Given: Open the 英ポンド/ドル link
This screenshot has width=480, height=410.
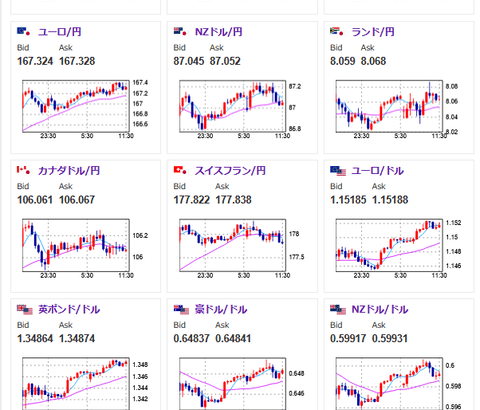Looking at the screenshot, I should pyautogui.click(x=69, y=309).
